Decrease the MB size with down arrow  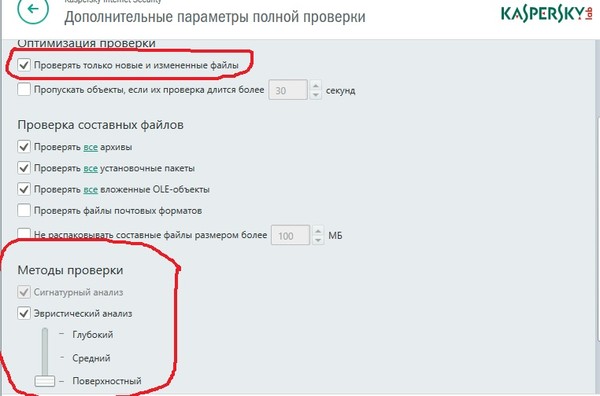(318, 240)
